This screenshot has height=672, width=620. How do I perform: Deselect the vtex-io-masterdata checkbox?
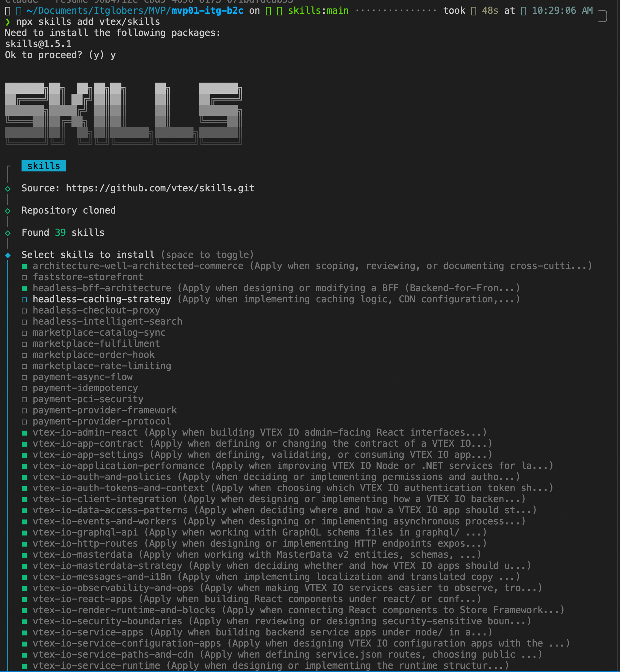pos(24,555)
